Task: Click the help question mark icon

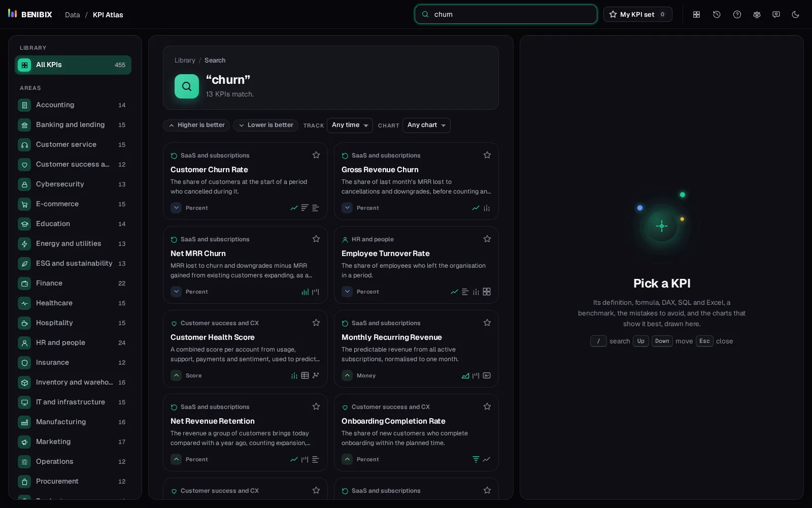Action: pyautogui.click(x=737, y=14)
